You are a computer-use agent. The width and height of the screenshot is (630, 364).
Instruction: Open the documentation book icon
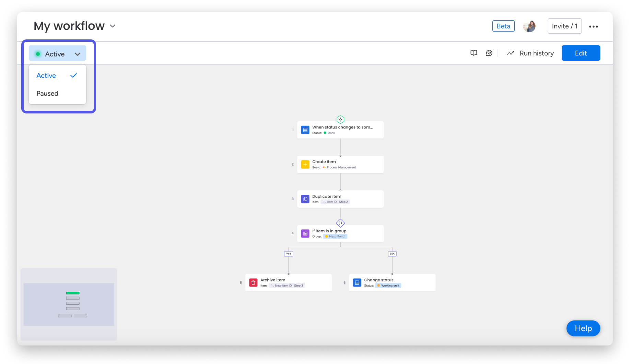[x=474, y=53]
